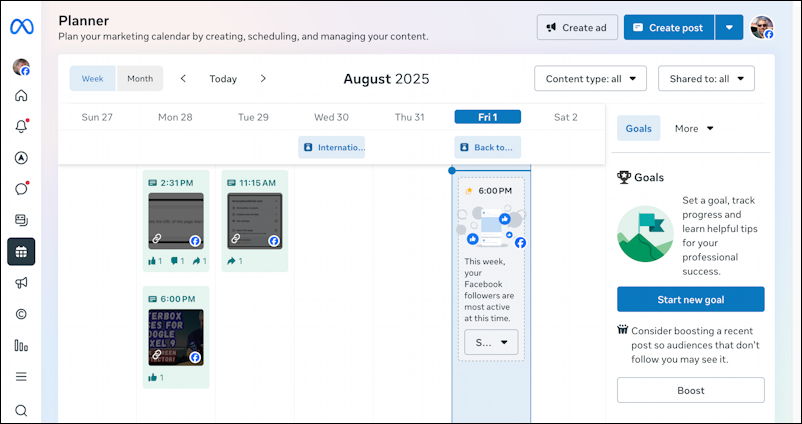Open the Insights bar chart icon

21,346
